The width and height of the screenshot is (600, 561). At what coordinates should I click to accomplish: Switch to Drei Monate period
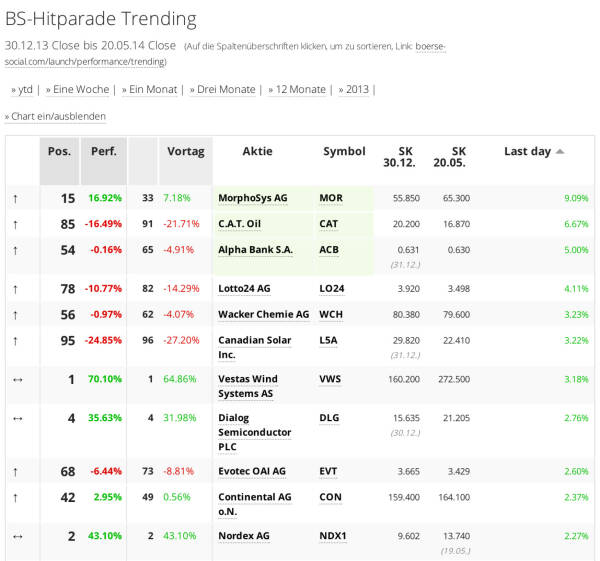click(225, 89)
